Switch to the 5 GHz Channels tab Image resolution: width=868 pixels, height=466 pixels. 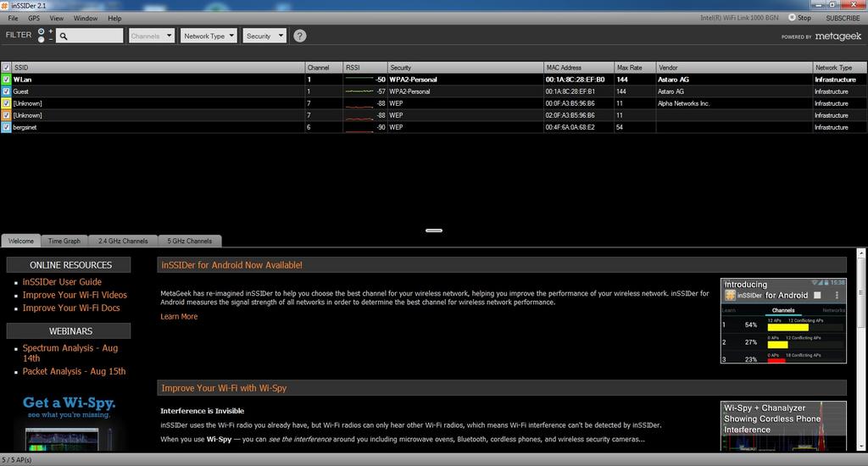coord(189,241)
